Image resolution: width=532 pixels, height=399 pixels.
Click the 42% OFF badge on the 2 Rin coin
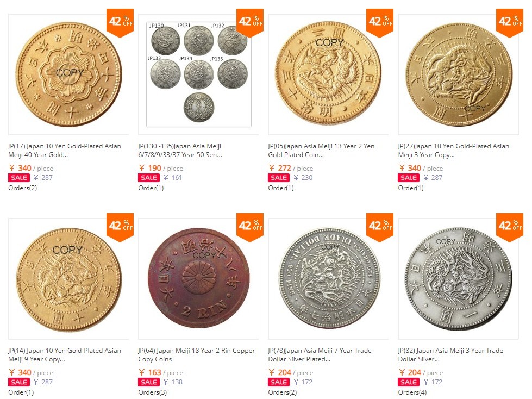(x=251, y=226)
